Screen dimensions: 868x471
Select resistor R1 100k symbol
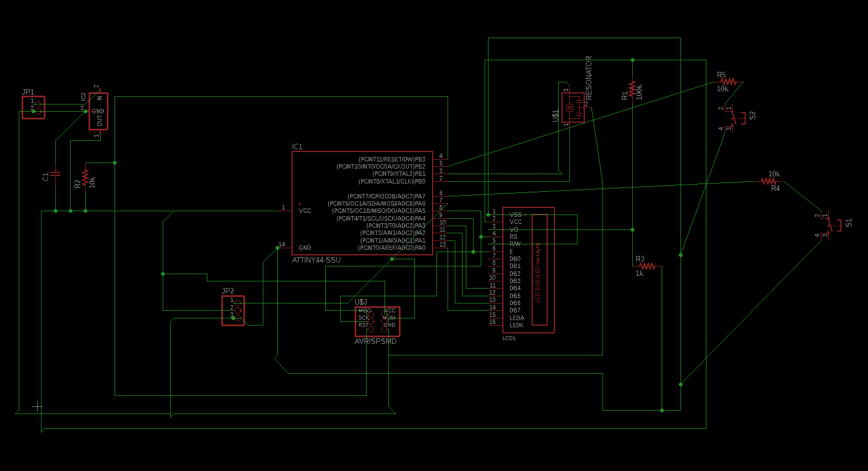click(x=632, y=90)
